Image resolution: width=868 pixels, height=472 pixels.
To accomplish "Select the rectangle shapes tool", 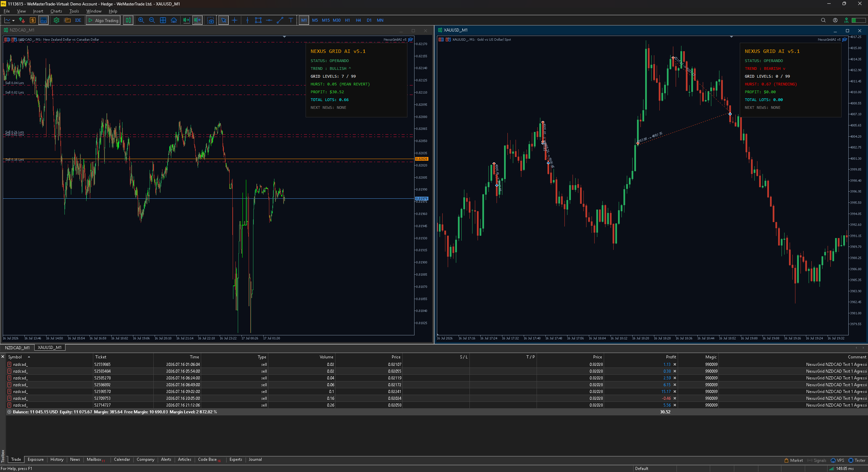I will (258, 20).
